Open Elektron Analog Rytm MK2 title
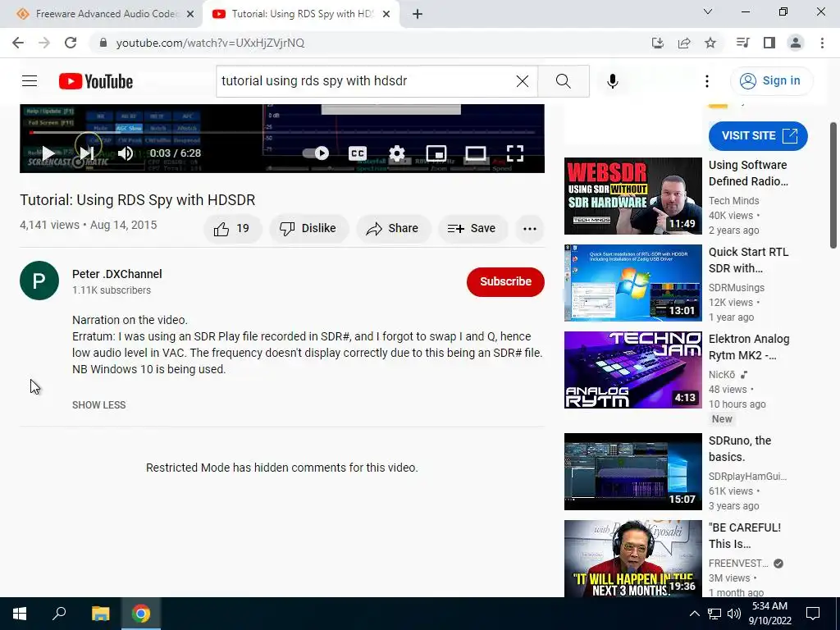 tap(749, 347)
